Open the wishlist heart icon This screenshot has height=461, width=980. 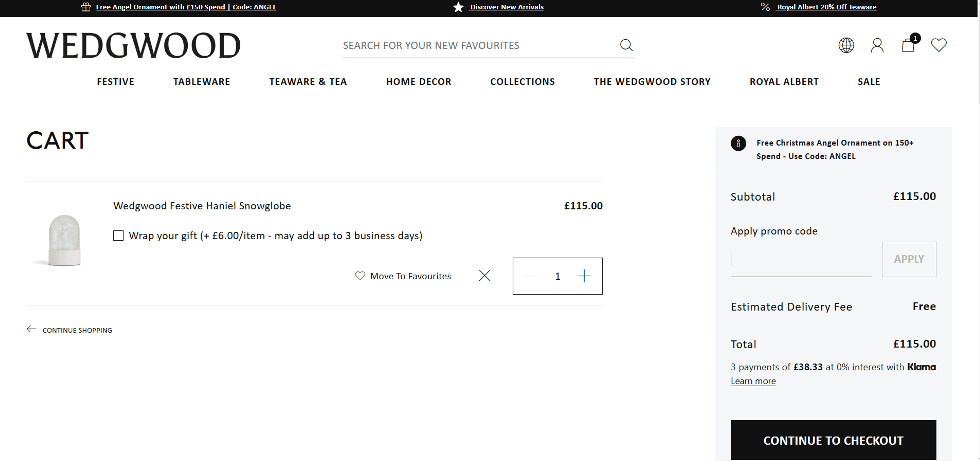click(939, 45)
